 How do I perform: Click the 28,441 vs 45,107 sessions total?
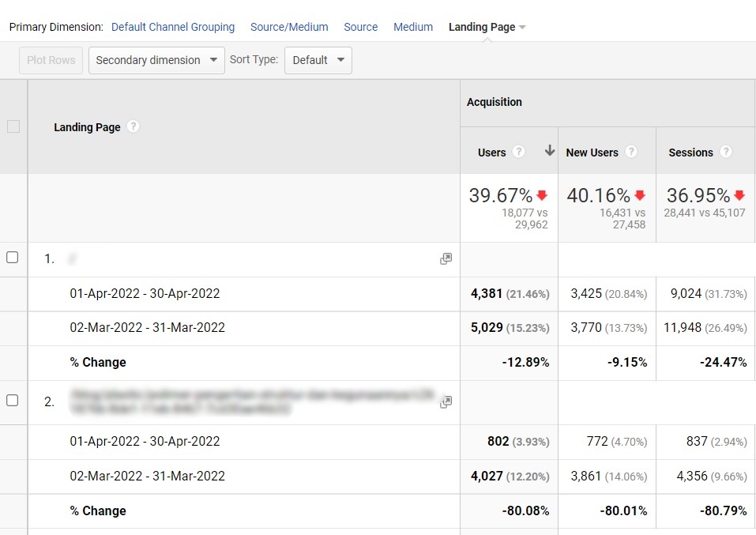[x=705, y=213]
